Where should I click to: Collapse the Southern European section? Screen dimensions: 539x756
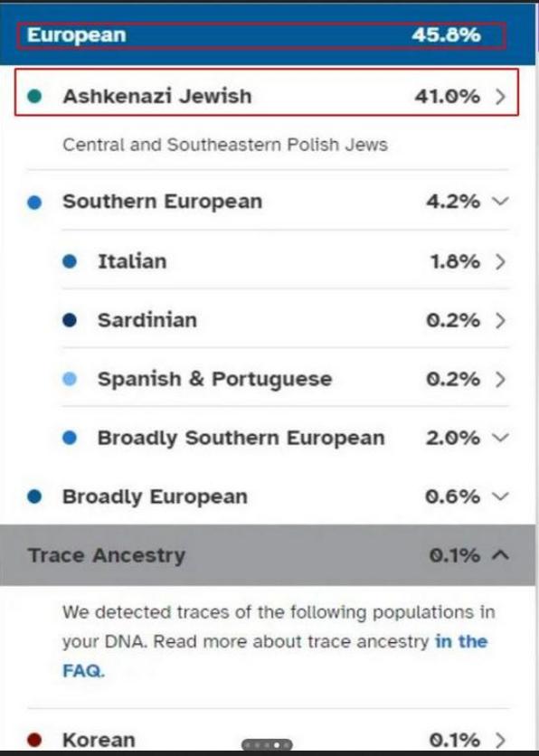(x=501, y=201)
